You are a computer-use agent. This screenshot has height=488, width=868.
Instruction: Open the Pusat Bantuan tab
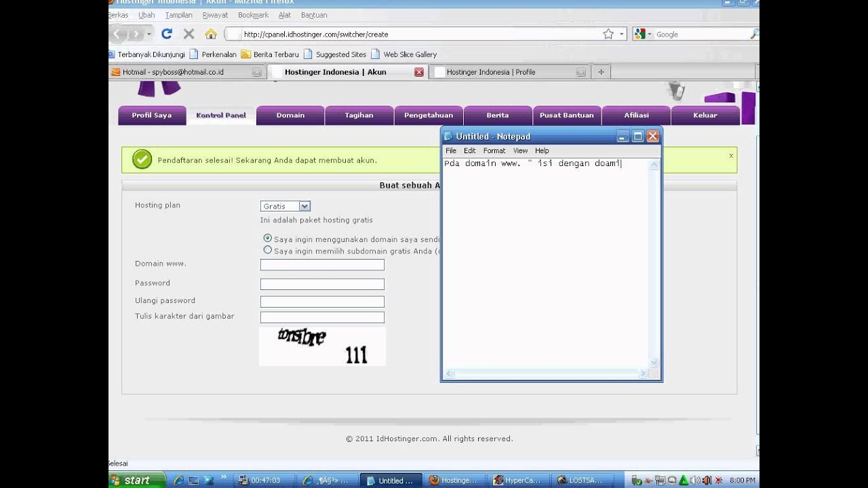click(x=567, y=115)
